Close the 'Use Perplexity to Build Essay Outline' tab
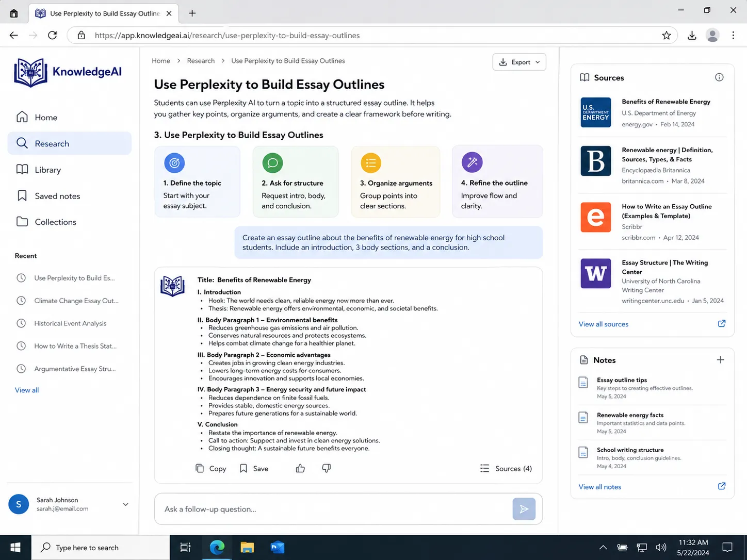This screenshot has height=560, width=747. tap(169, 13)
